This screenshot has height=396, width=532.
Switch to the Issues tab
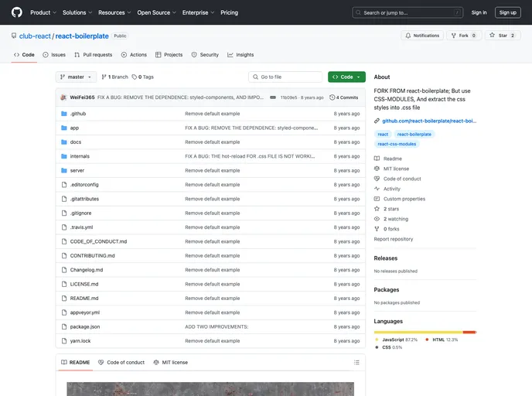coord(54,55)
